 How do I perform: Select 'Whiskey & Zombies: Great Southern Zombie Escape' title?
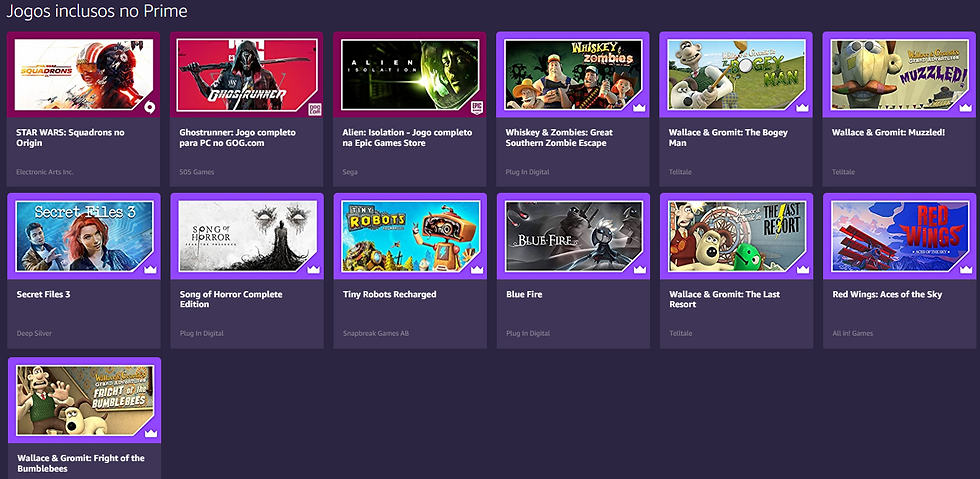(559, 138)
